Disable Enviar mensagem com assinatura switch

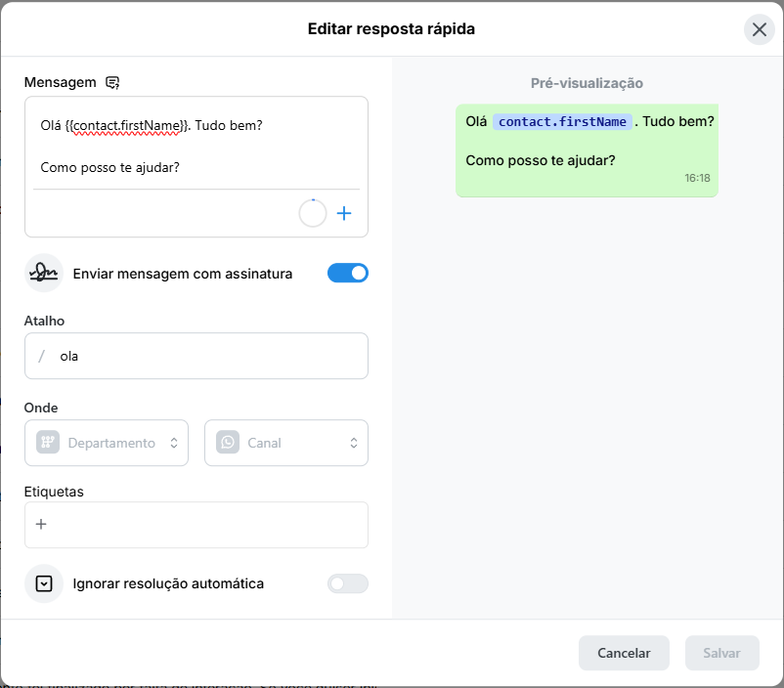click(348, 274)
